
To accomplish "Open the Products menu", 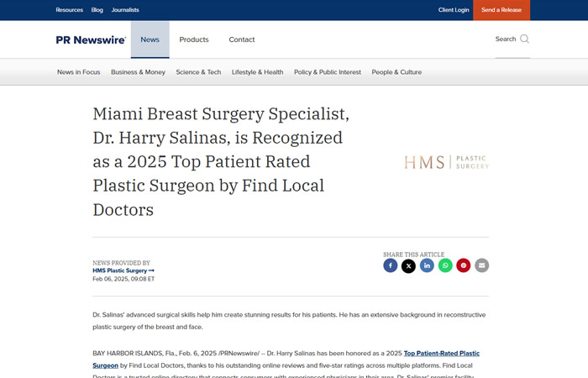I will point(194,39).
